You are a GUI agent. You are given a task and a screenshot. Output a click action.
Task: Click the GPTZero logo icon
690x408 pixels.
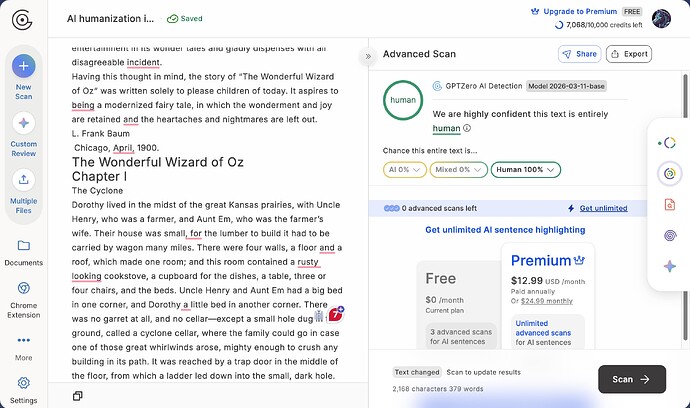(x=22, y=19)
